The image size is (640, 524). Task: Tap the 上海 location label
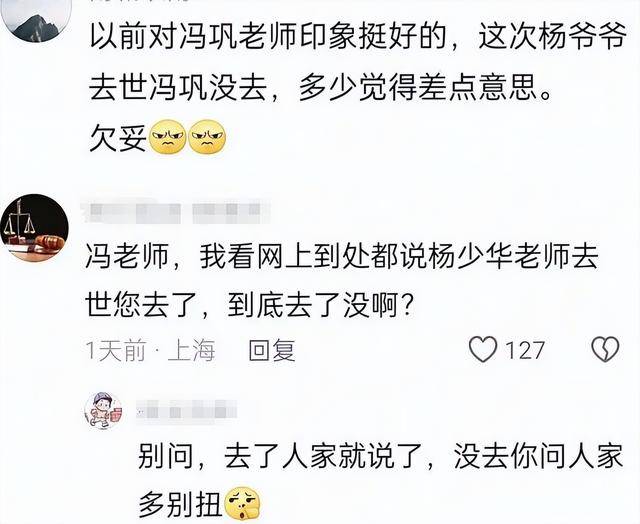coord(191,351)
